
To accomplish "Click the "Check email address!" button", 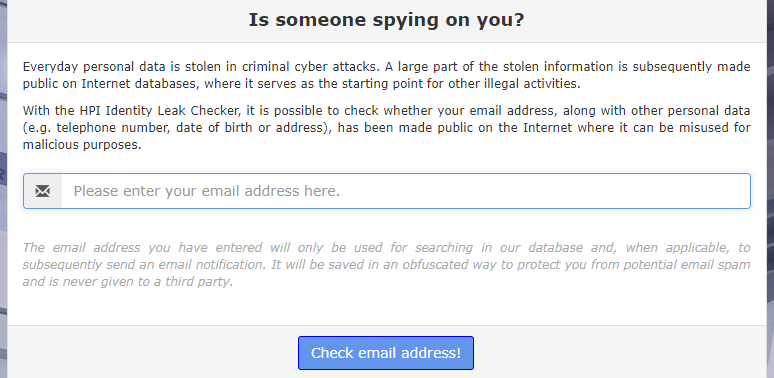I will (x=386, y=353).
